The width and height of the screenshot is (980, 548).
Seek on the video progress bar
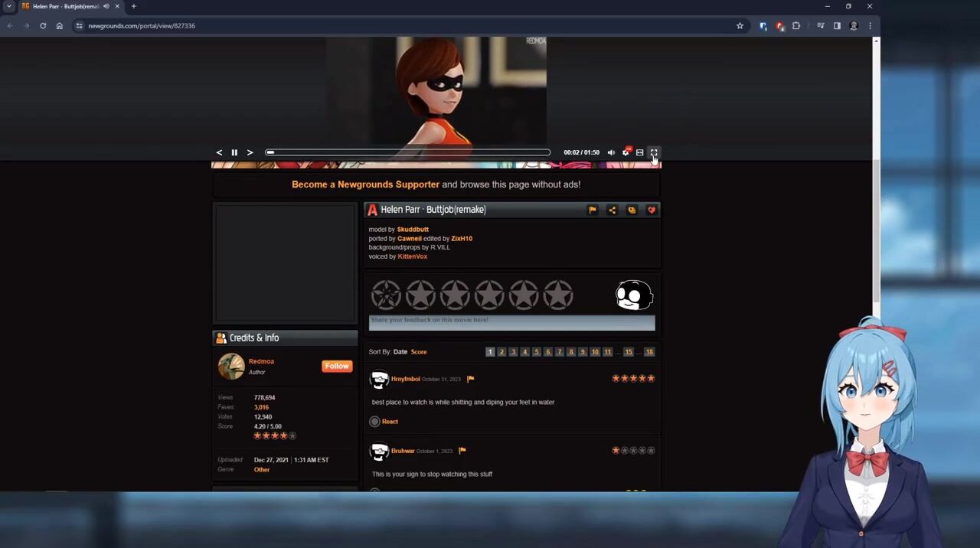click(408, 152)
